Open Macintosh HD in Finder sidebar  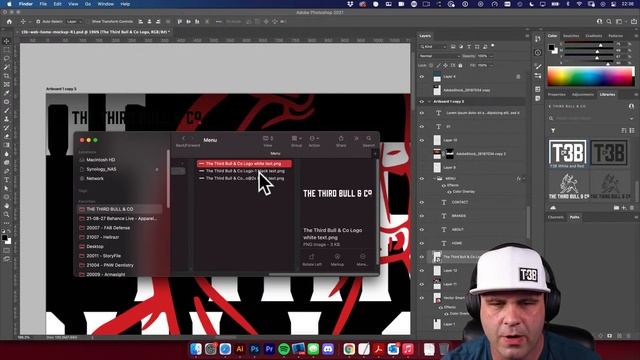(x=100, y=160)
